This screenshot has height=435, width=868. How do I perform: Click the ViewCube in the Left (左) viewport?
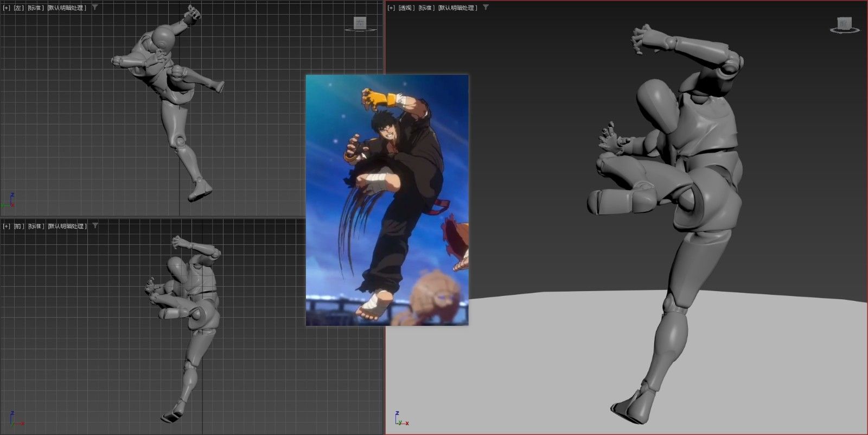pyautogui.click(x=361, y=24)
